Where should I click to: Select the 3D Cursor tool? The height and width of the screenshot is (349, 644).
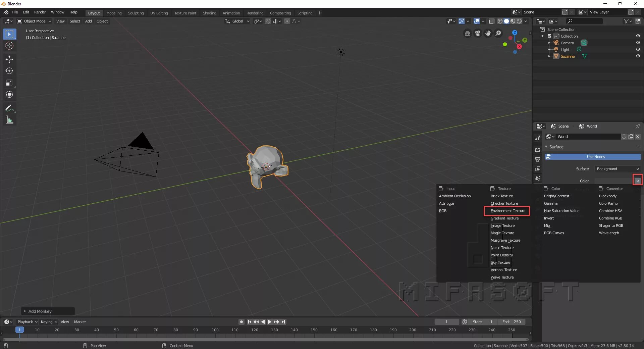9,46
